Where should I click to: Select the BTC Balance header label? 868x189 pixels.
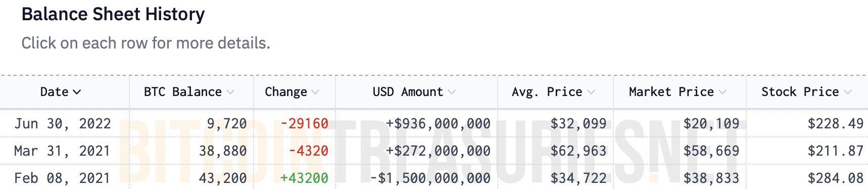click(x=183, y=92)
